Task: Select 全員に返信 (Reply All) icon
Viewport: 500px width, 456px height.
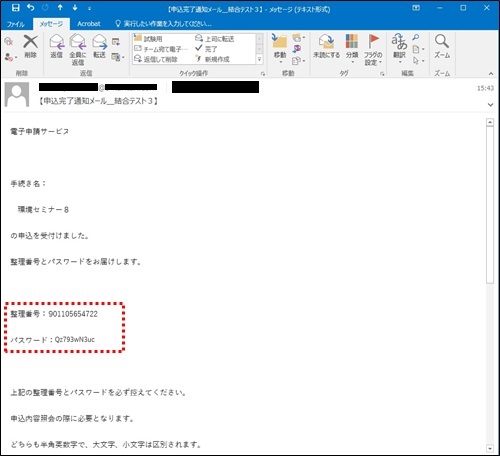Action: [x=78, y=42]
